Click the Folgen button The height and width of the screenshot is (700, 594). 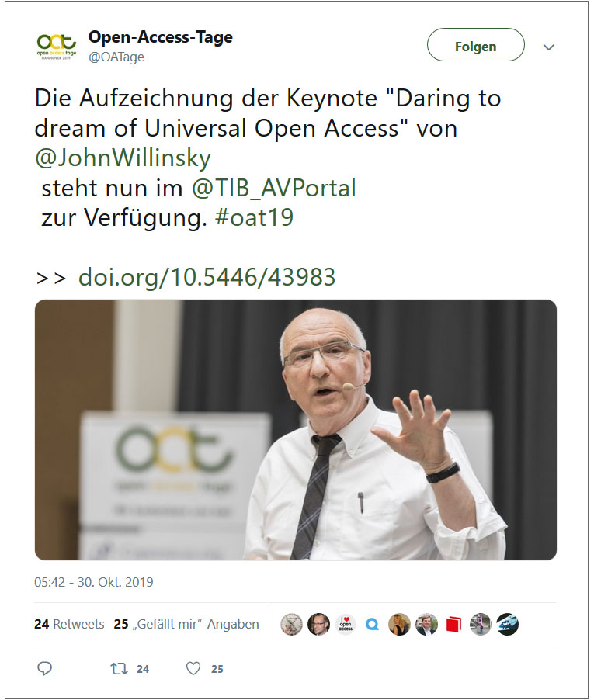point(476,45)
